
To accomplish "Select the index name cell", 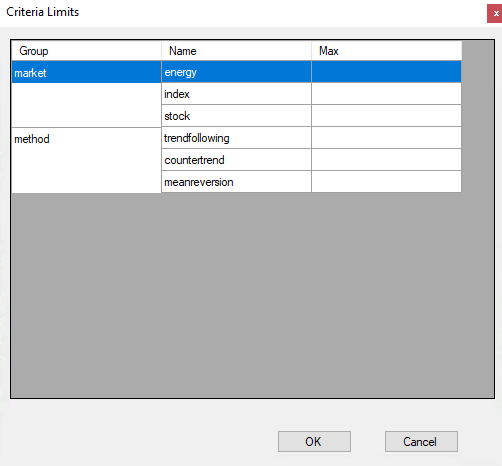I will pyautogui.click(x=237, y=94).
